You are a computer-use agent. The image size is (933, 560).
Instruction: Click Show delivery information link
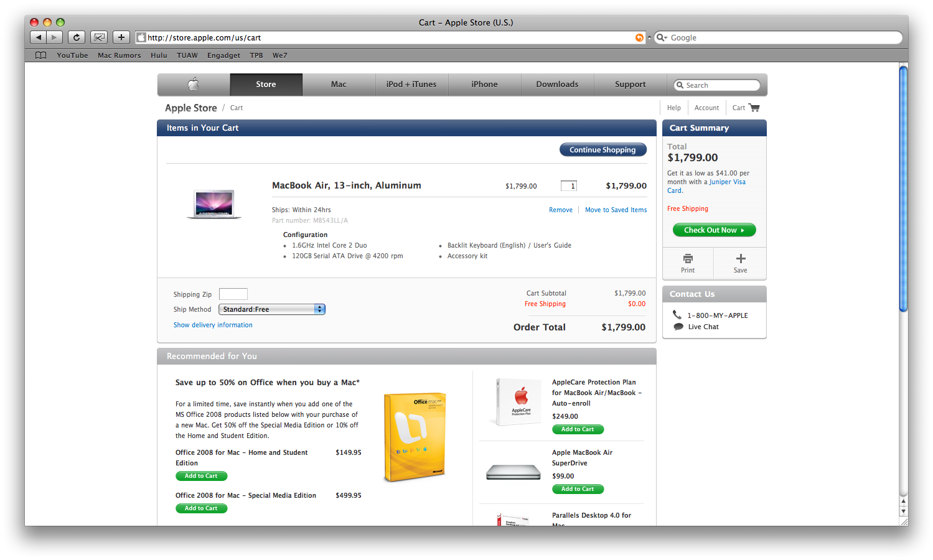(x=213, y=325)
